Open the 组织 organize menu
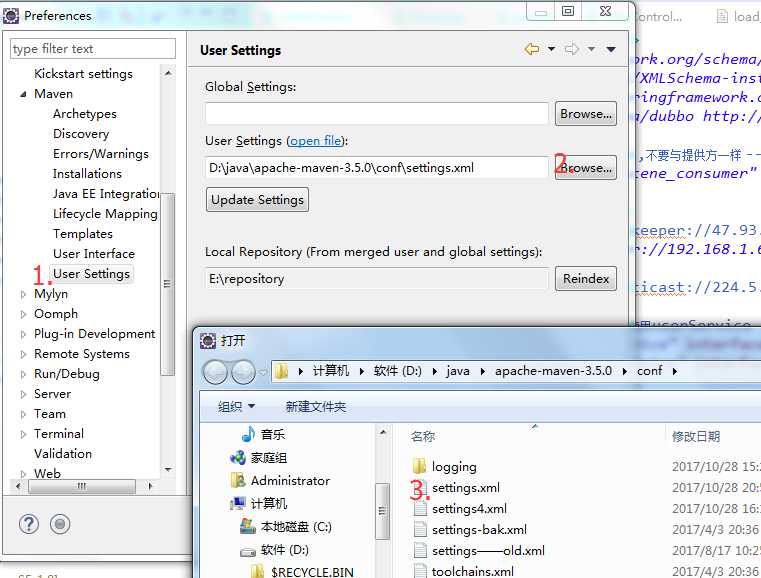Screen dimensions: 761x578 236,406
